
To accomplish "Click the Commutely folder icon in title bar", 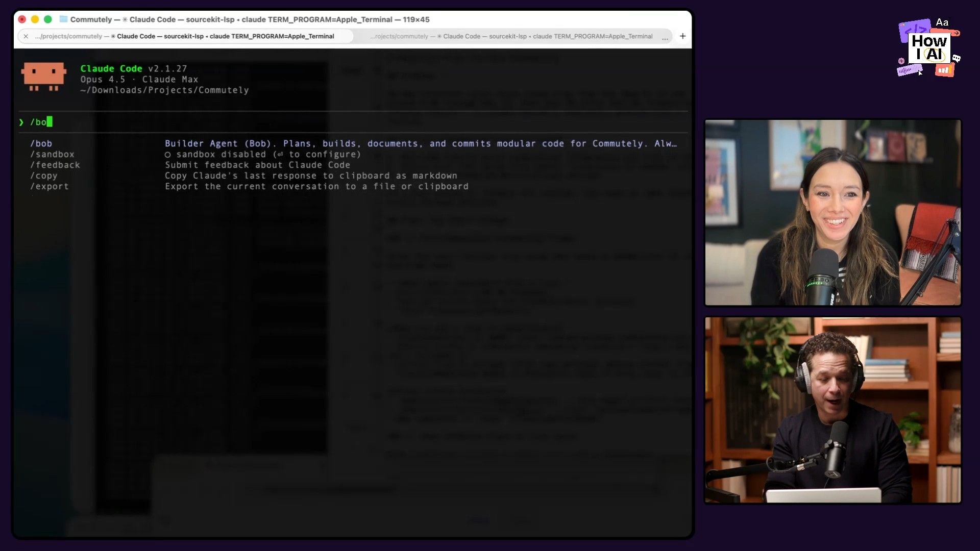I will [64, 19].
